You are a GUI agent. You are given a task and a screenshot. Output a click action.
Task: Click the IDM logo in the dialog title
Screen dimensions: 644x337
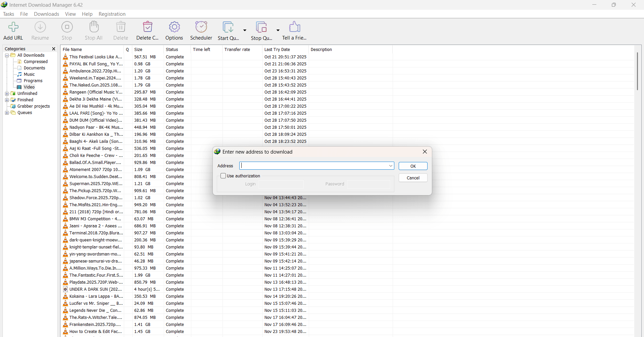217,152
